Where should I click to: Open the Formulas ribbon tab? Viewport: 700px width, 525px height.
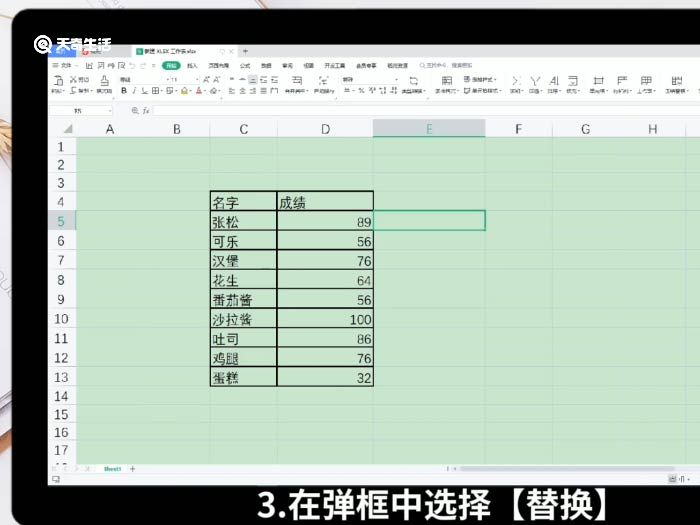[245, 66]
